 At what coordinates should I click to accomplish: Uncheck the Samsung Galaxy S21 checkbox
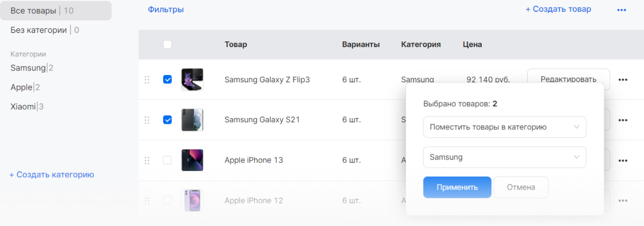[x=167, y=120]
